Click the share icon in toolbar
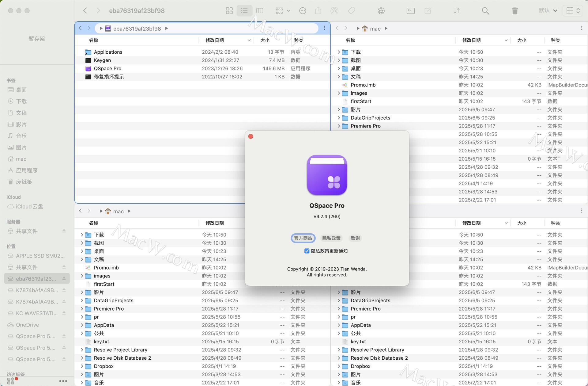 pyautogui.click(x=318, y=11)
